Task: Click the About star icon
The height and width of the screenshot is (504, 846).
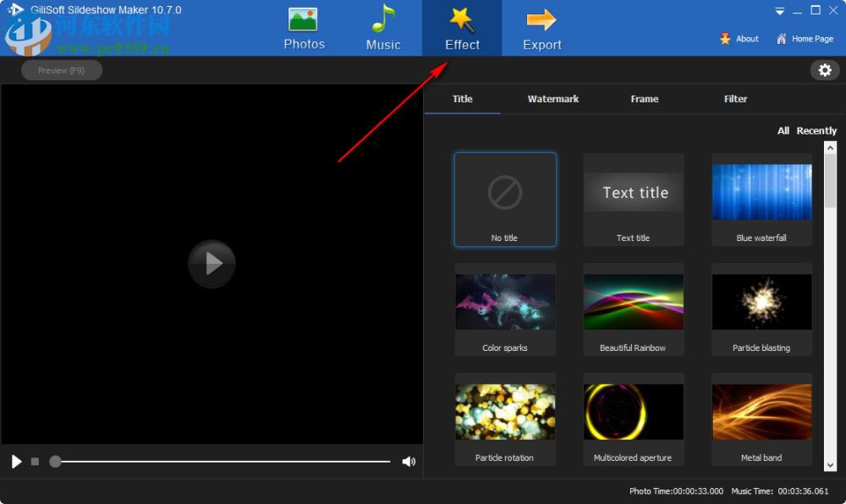Action: pyautogui.click(x=725, y=38)
